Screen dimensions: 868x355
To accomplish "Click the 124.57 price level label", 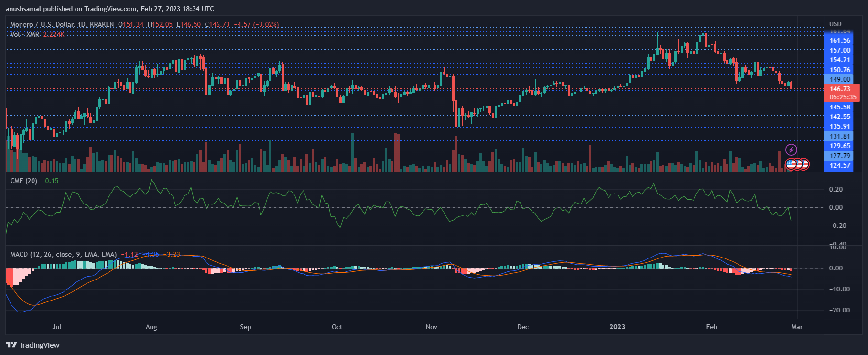I will (840, 165).
